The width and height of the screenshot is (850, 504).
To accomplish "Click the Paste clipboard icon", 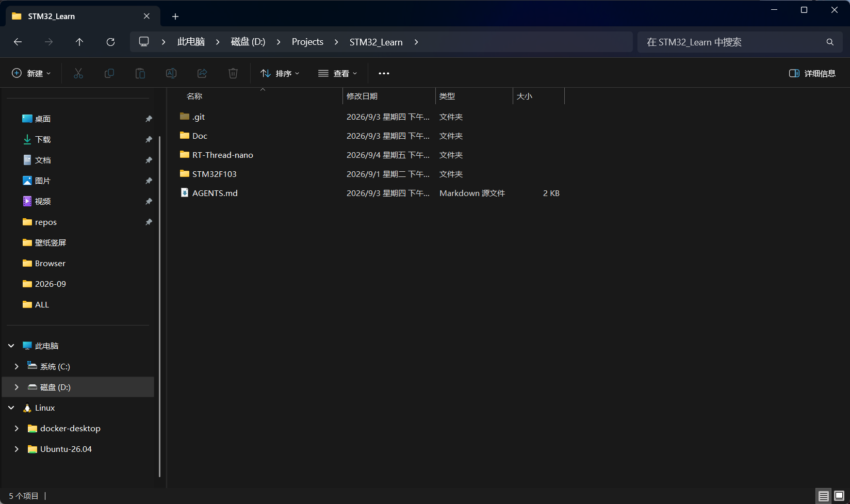I will 140,73.
